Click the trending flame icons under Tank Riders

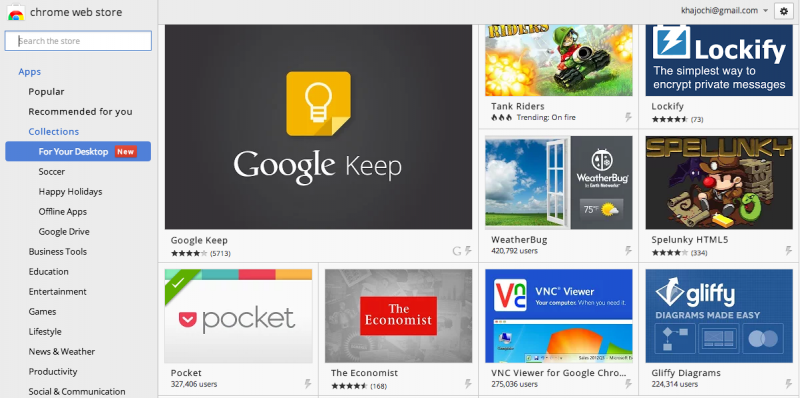(502, 118)
